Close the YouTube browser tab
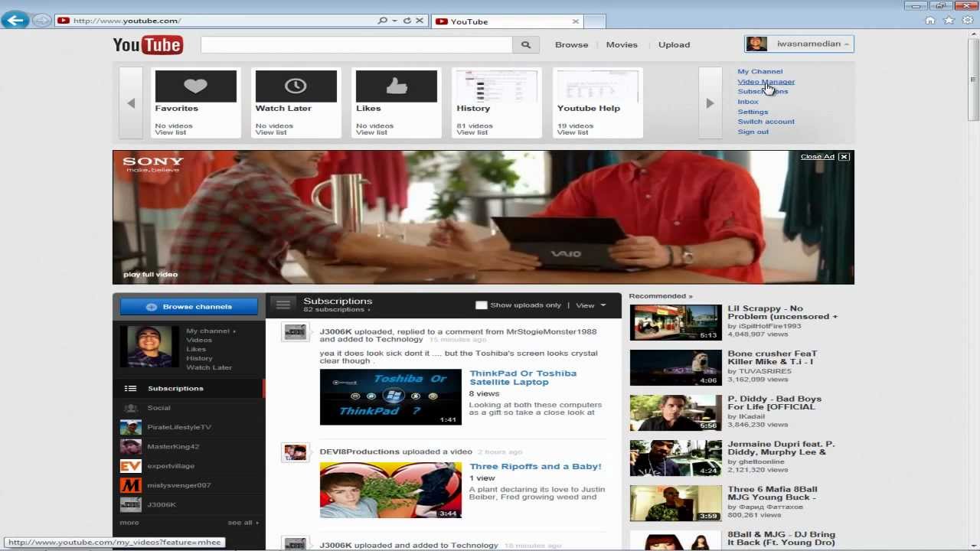 pos(575,21)
